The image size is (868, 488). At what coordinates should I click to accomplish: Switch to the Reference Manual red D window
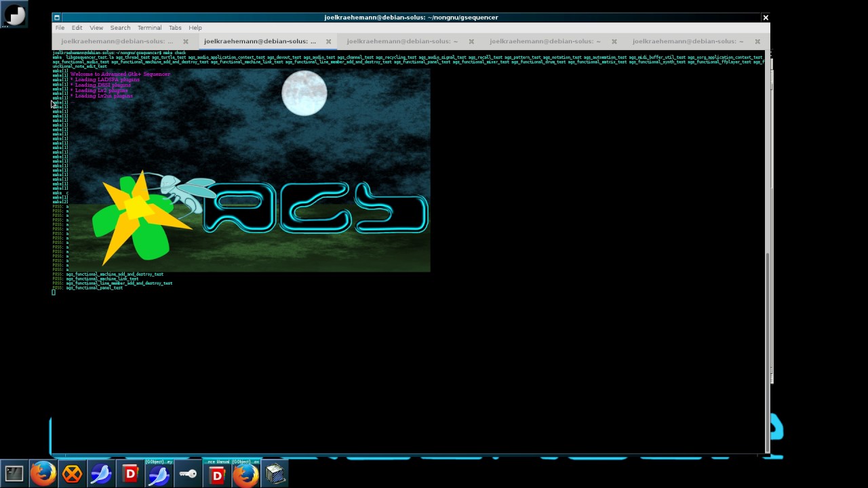point(217,473)
